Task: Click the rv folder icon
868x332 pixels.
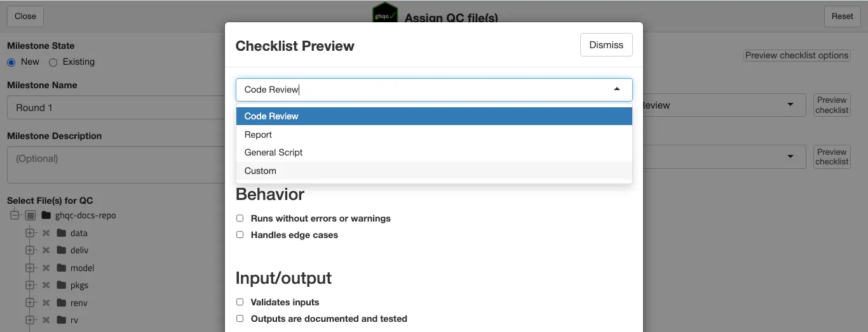Action: coord(61,320)
